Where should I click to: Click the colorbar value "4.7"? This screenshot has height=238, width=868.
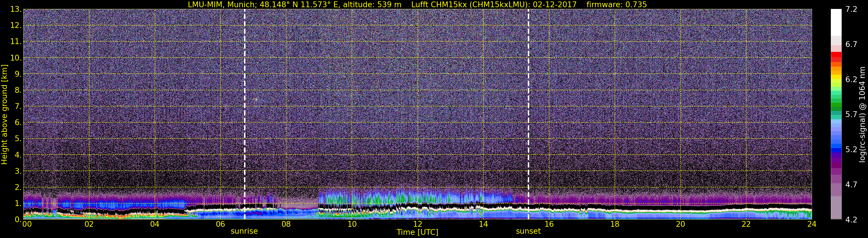point(851,185)
